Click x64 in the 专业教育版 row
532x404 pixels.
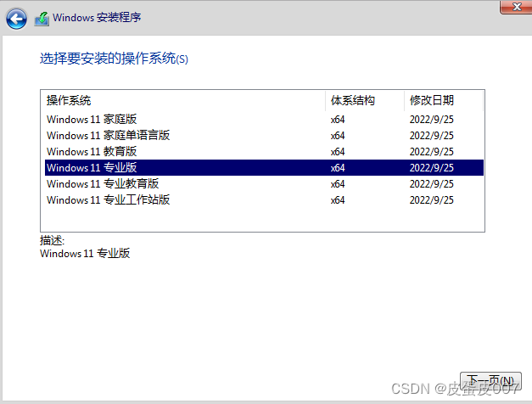338,183
